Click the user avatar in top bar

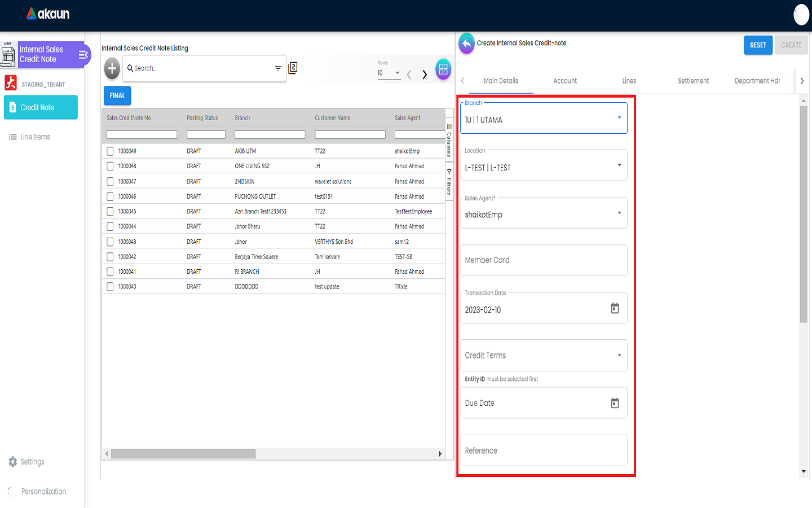click(801, 15)
